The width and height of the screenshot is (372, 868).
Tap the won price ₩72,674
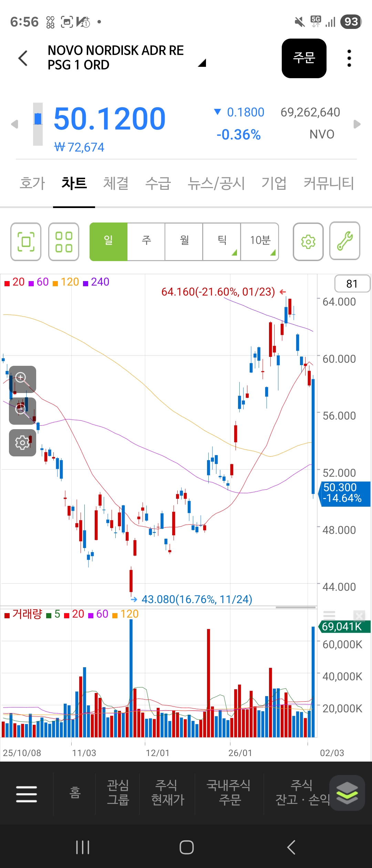tap(79, 147)
